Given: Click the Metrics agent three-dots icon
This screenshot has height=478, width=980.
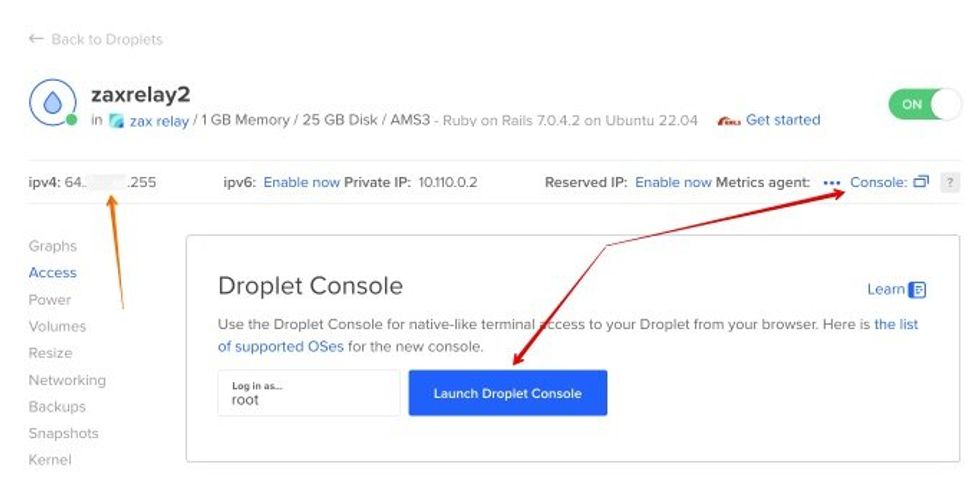Looking at the screenshot, I should [x=831, y=183].
